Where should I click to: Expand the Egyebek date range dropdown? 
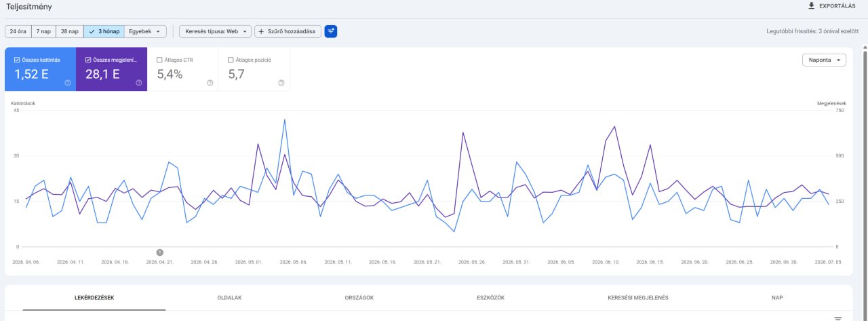(146, 31)
